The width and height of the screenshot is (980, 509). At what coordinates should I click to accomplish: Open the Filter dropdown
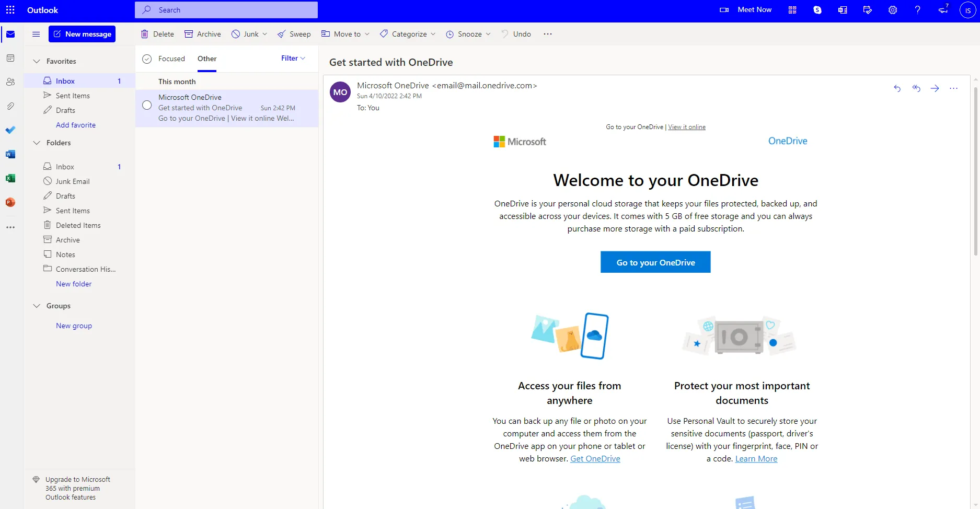coord(293,58)
